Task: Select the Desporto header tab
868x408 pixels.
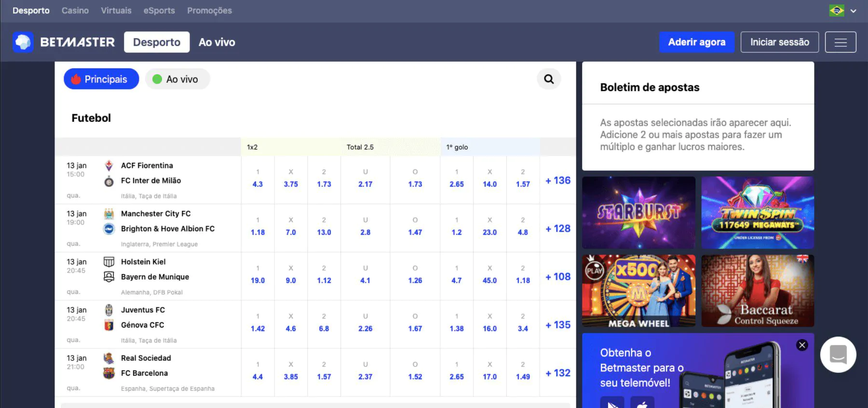Action: pyautogui.click(x=157, y=42)
